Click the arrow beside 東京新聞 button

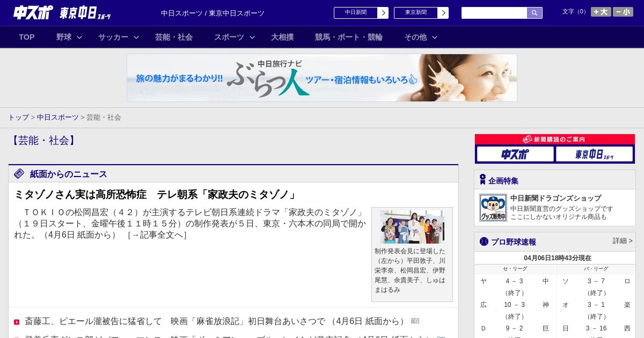tap(443, 13)
